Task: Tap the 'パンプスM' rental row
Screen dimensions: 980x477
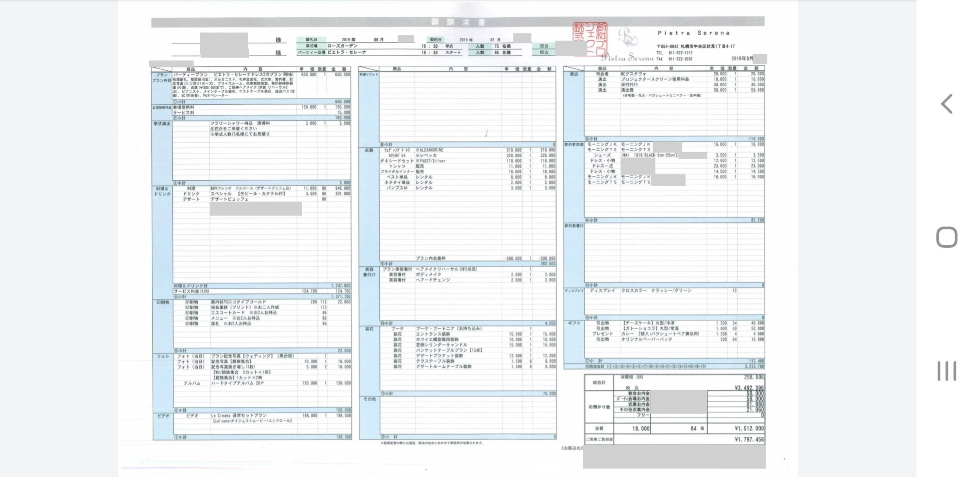Action: coord(468,188)
